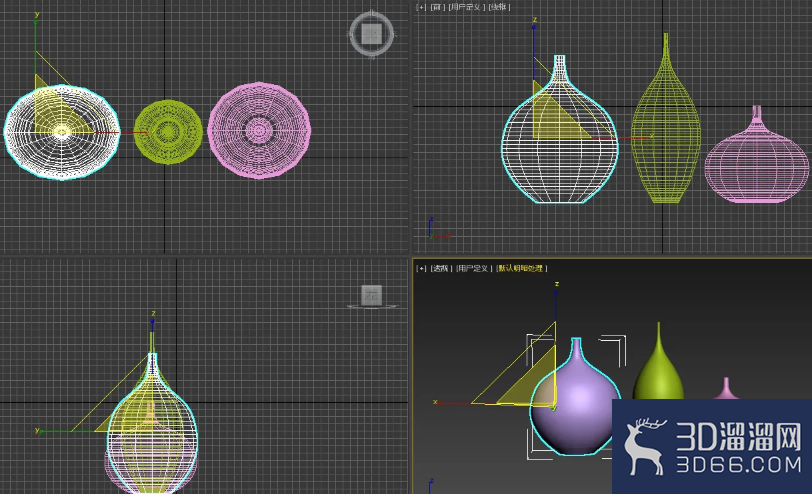This screenshot has width=812, height=494.
Task: Open the [+] menu of perspective viewport
Action: [421, 268]
